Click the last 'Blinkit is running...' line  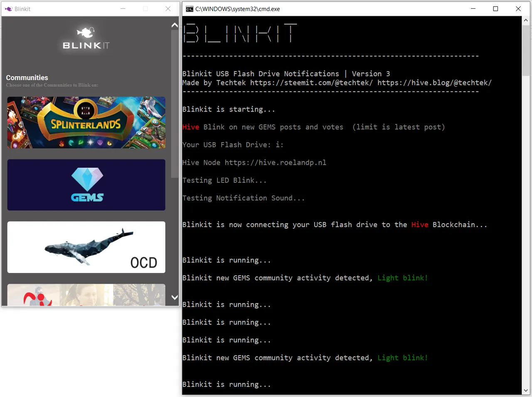[x=227, y=385]
